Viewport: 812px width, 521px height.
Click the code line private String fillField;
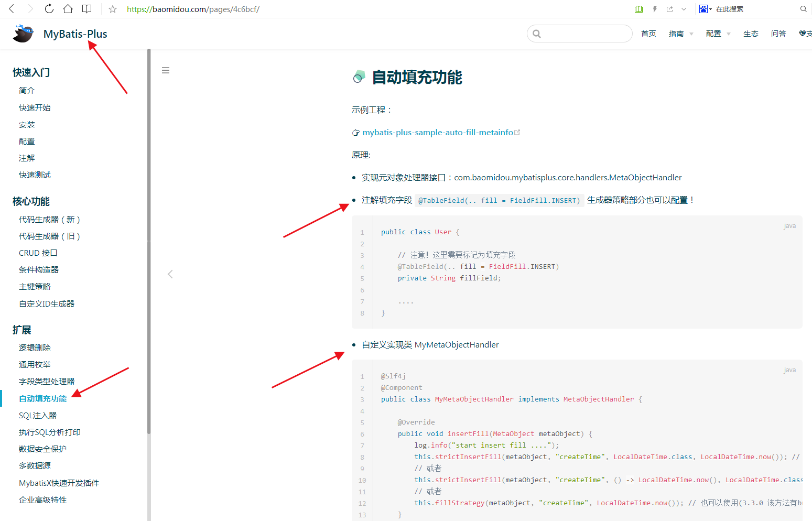click(x=449, y=278)
